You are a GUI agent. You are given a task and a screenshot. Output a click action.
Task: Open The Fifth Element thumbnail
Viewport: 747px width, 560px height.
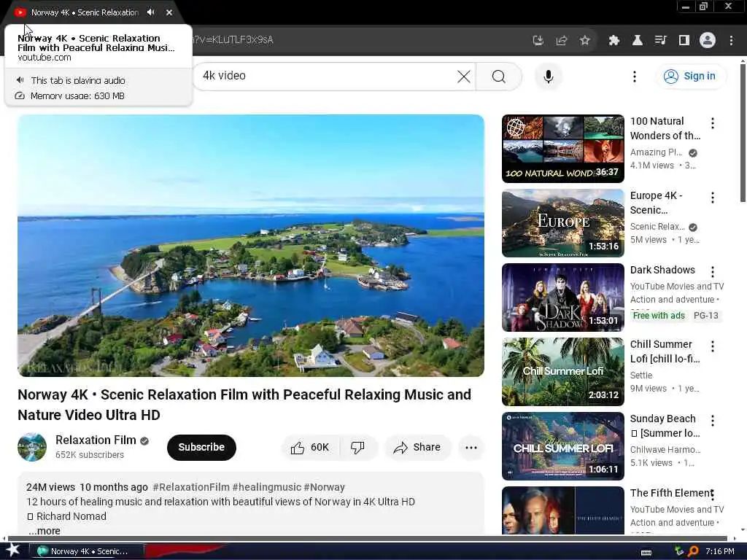562,510
